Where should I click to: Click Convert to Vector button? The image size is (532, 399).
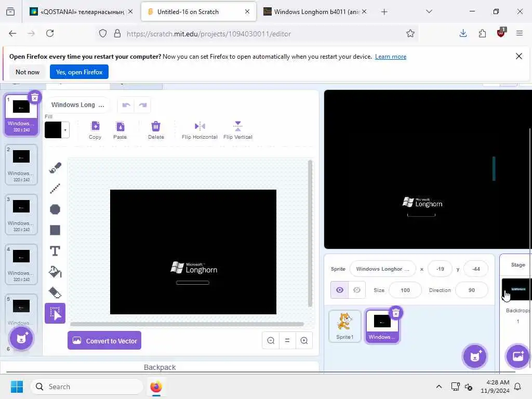coord(104,340)
